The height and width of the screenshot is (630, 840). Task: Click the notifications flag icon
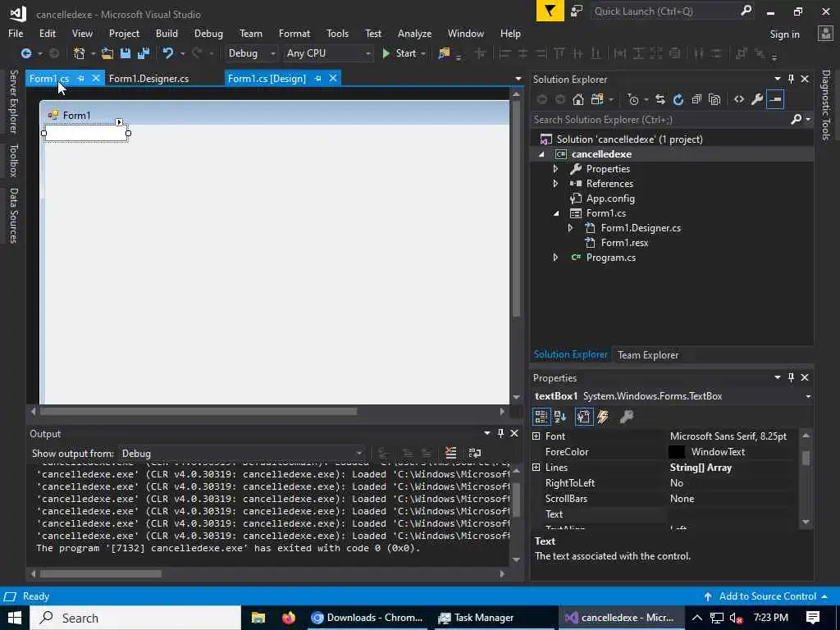click(550, 11)
